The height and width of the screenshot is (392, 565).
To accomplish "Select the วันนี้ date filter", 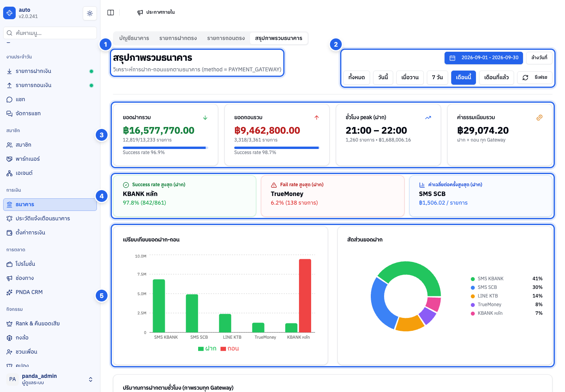I will [x=383, y=78].
